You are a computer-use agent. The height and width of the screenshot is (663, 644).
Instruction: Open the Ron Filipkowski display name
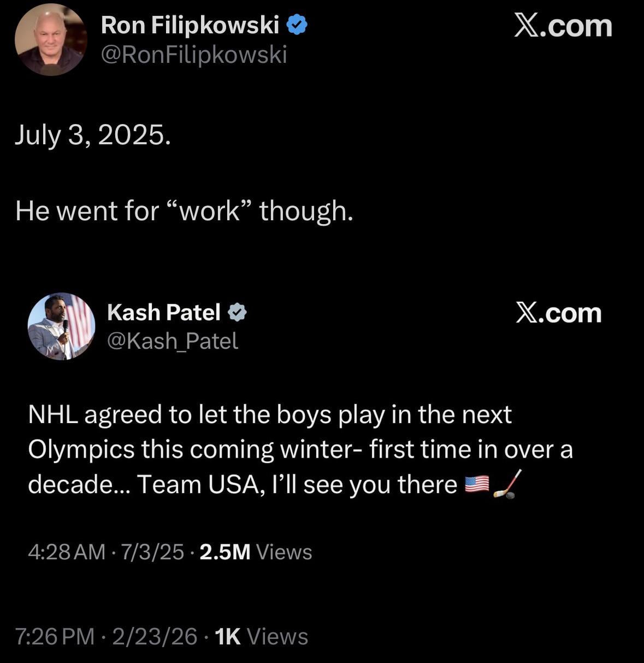point(190,25)
